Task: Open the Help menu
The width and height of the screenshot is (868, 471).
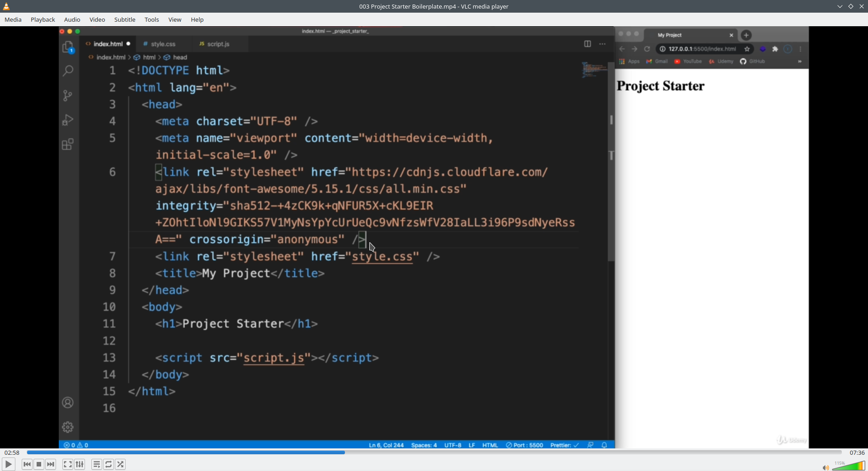Action: tap(197, 19)
